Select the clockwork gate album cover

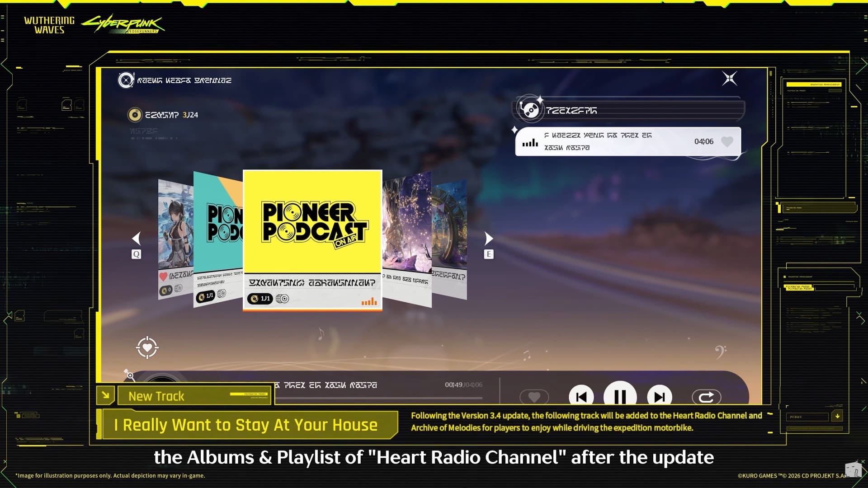coord(449,225)
